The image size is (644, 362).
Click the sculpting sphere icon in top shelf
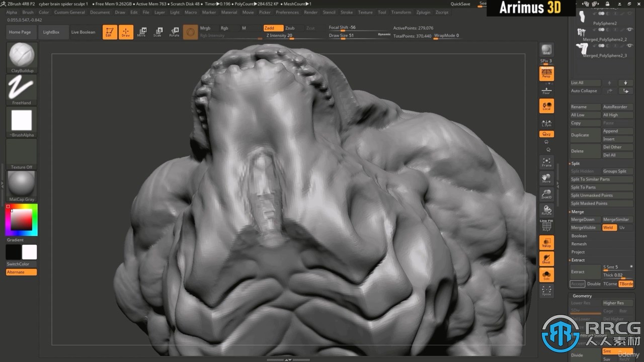190,32
